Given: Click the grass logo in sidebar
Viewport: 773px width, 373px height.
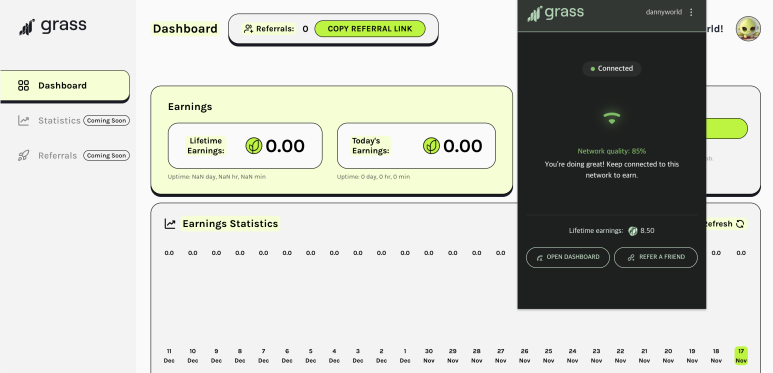Looking at the screenshot, I should (53, 26).
